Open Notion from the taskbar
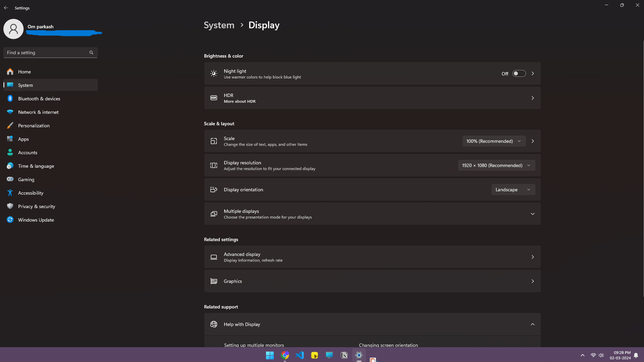The image size is (644, 362). [x=344, y=355]
